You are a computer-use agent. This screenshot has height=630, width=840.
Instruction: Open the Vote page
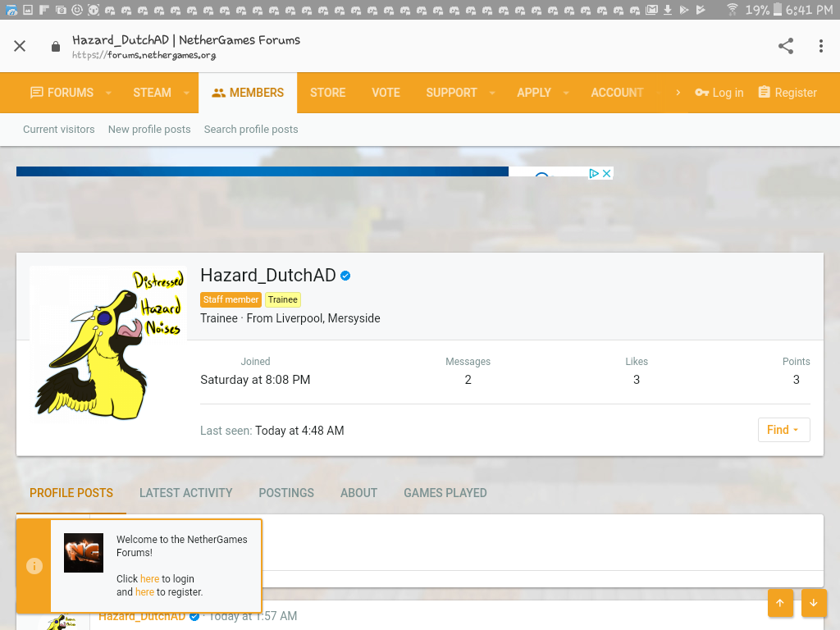386,93
